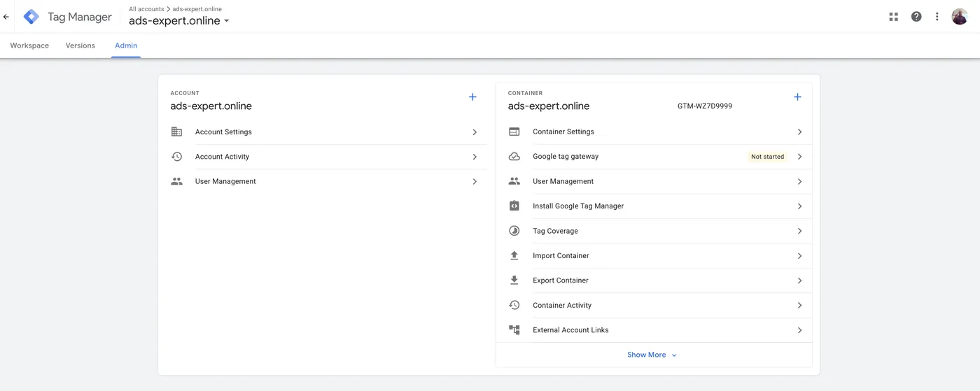
Task: Expand the External Account Links chevron
Action: (x=799, y=330)
